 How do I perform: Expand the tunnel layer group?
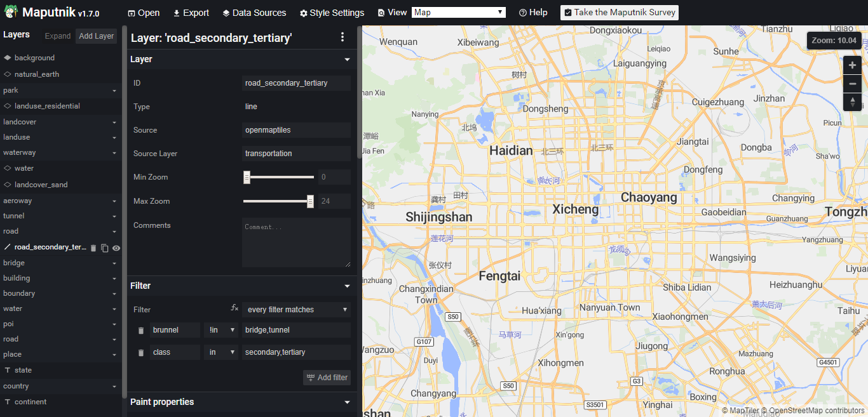(x=60, y=216)
